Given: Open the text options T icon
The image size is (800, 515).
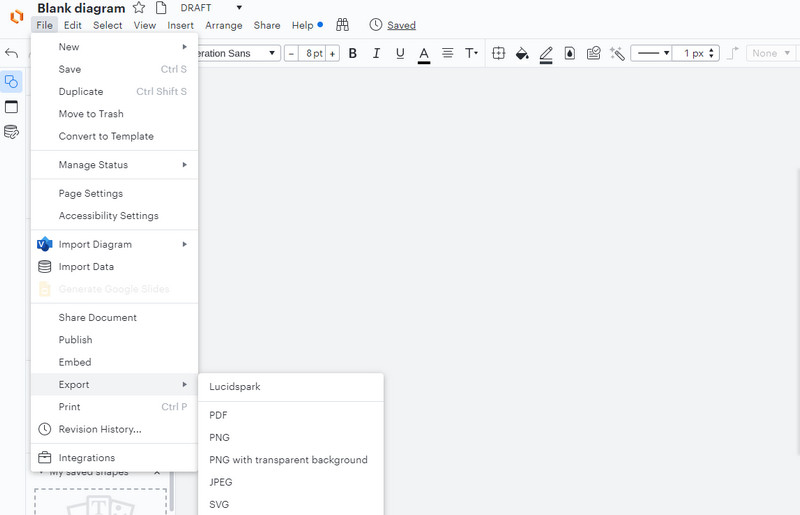Looking at the screenshot, I should pyautogui.click(x=471, y=53).
